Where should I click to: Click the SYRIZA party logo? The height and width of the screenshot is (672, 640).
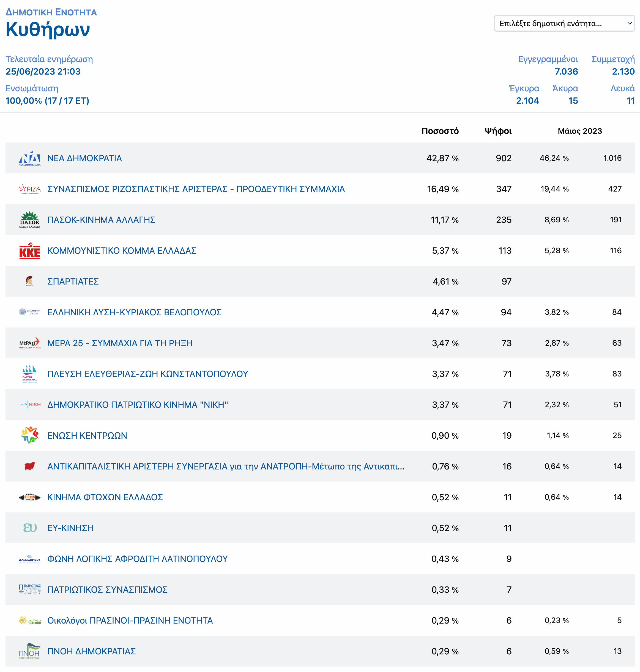[29, 189]
